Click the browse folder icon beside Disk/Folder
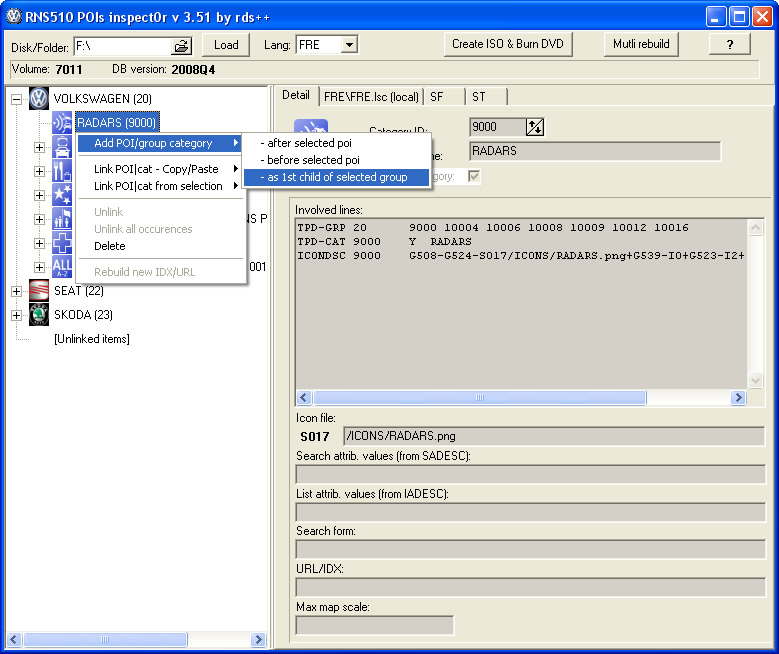This screenshot has width=779, height=654. pyautogui.click(x=181, y=46)
